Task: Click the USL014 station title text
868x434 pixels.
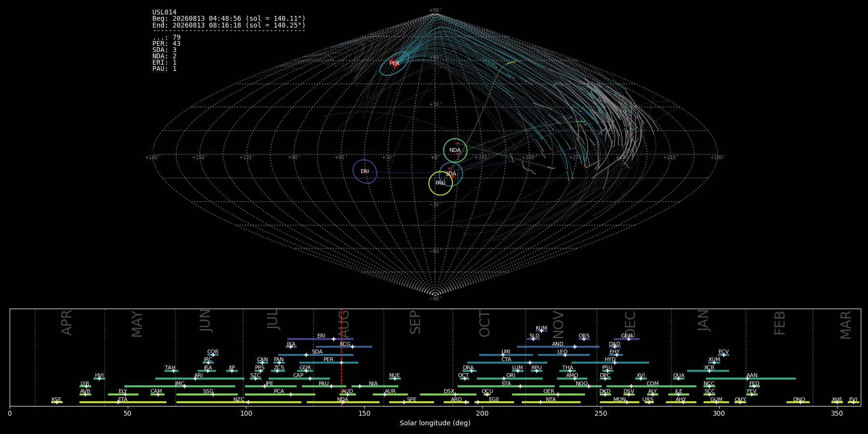Action: click(164, 13)
